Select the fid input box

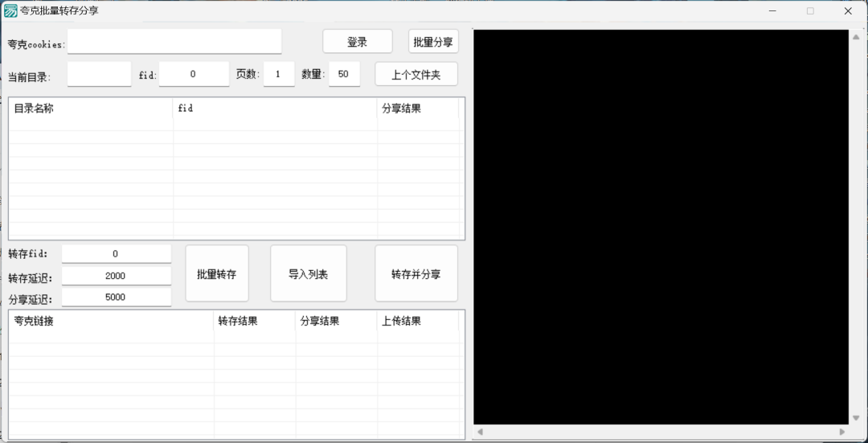pyautogui.click(x=194, y=74)
